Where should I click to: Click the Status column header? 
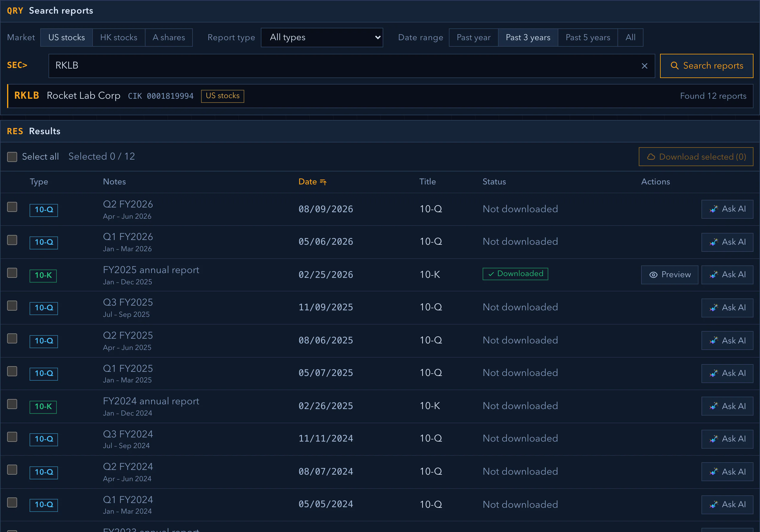pos(494,182)
